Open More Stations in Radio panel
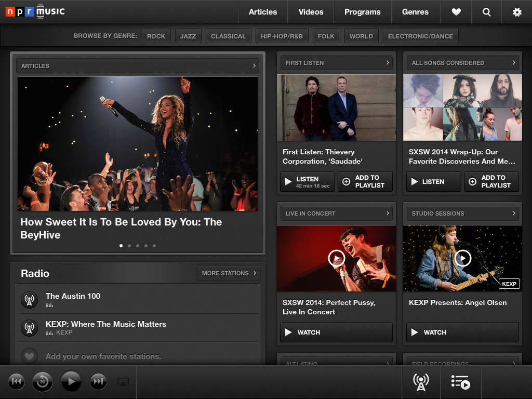Image resolution: width=532 pixels, height=399 pixels. click(229, 273)
